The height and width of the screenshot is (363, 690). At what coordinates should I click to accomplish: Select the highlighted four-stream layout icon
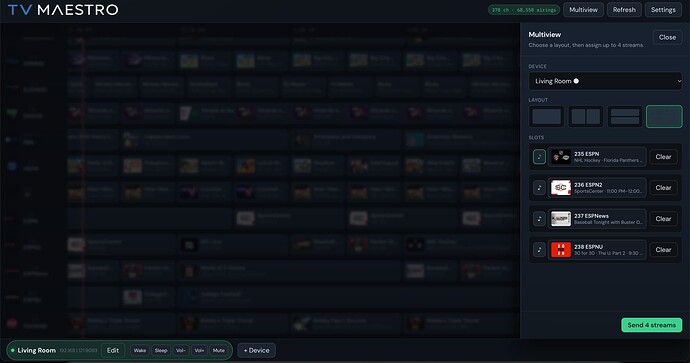click(664, 117)
